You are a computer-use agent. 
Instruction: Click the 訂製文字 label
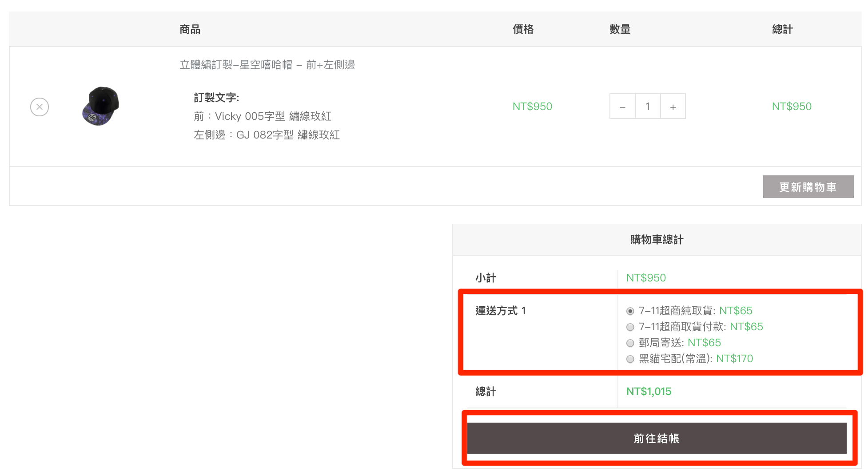click(x=216, y=98)
